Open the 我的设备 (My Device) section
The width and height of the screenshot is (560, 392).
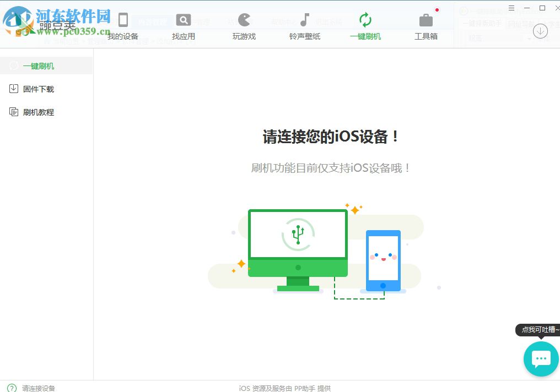(x=122, y=25)
